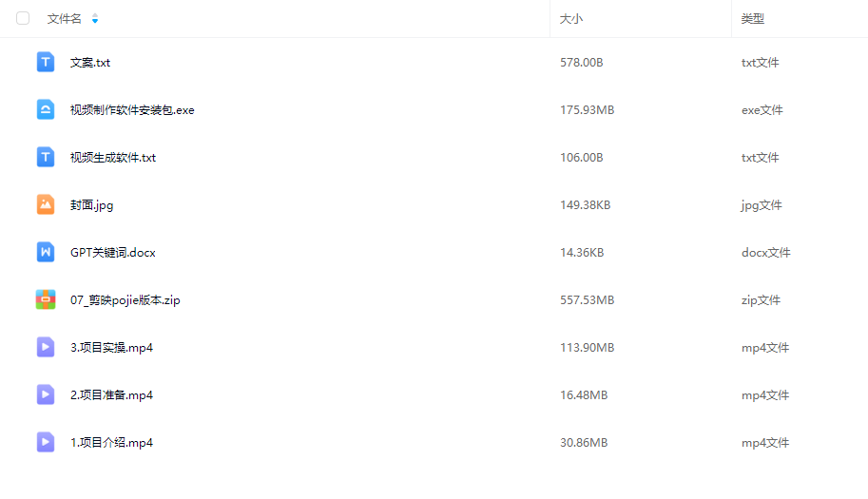The height and width of the screenshot is (499, 868).
Task: Click the 文案.txt file icon
Action: pyautogui.click(x=46, y=63)
